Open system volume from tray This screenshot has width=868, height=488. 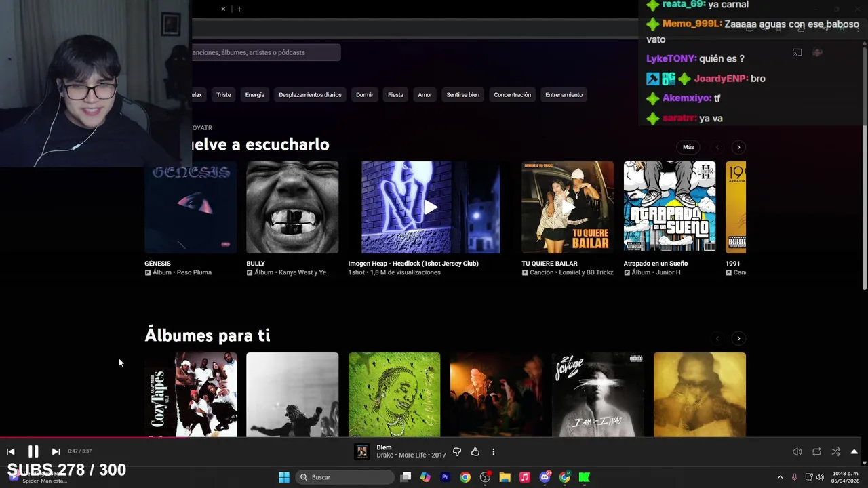(x=821, y=477)
